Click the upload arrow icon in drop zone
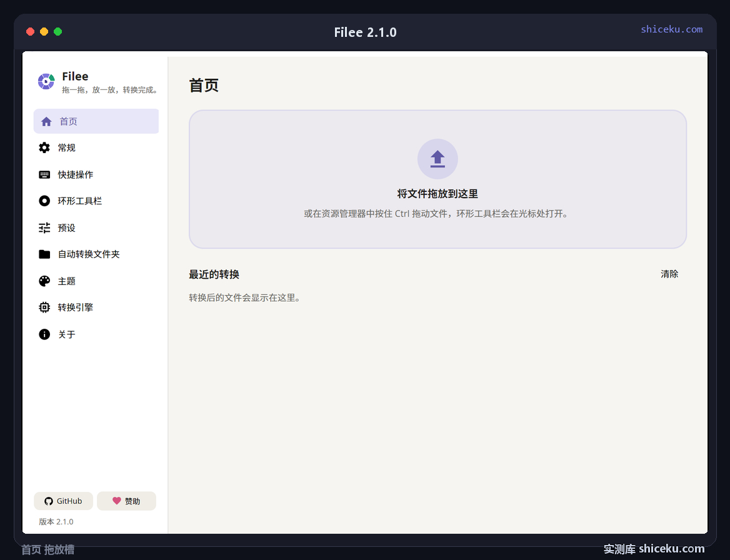 point(437,159)
